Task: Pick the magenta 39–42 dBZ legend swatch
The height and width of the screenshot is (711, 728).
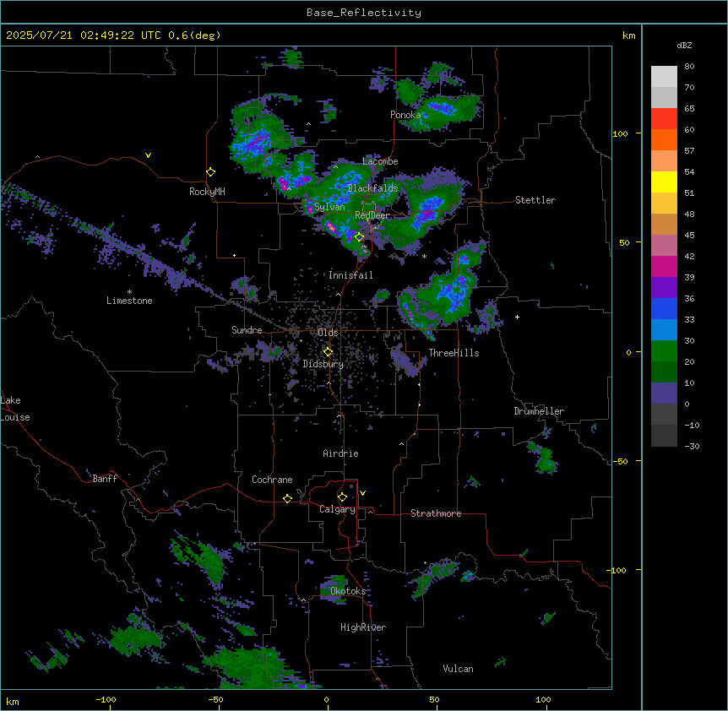Action: pos(664,266)
